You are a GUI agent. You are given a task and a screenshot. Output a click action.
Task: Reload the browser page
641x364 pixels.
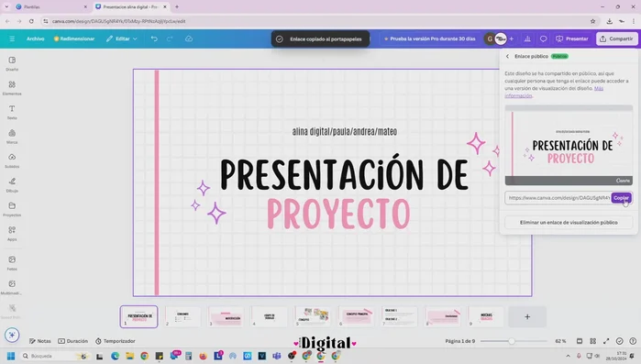click(31, 21)
